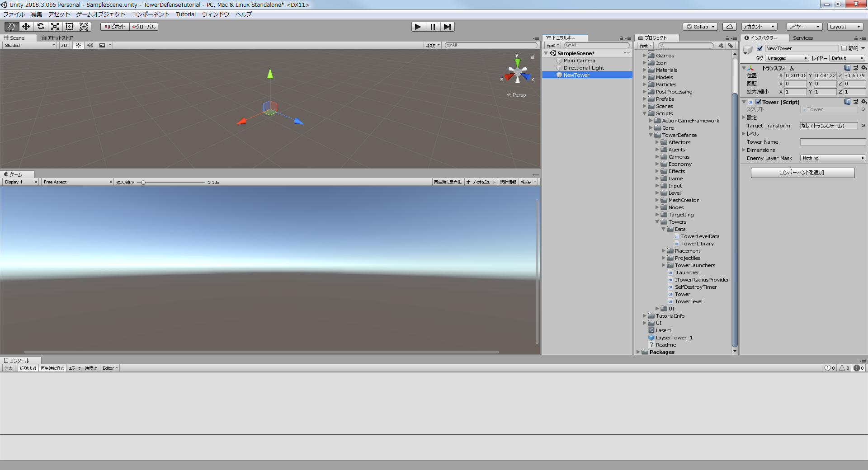Viewport: 868px width, 470px height.
Task: Toggle scene lighting sun icon
Action: click(78, 45)
